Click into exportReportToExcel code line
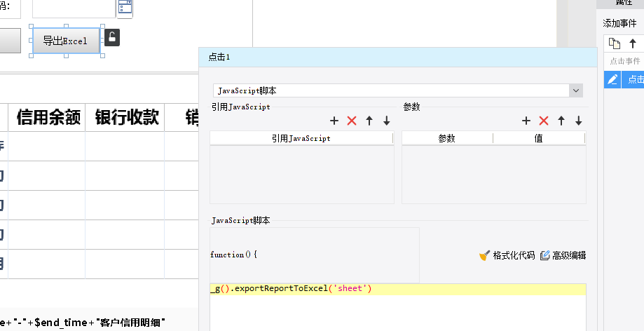Screen dimensions: 644x331 (397, 289)
